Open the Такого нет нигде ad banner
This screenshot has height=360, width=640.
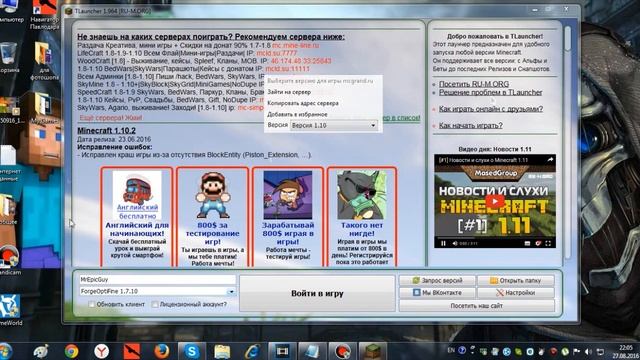362,217
